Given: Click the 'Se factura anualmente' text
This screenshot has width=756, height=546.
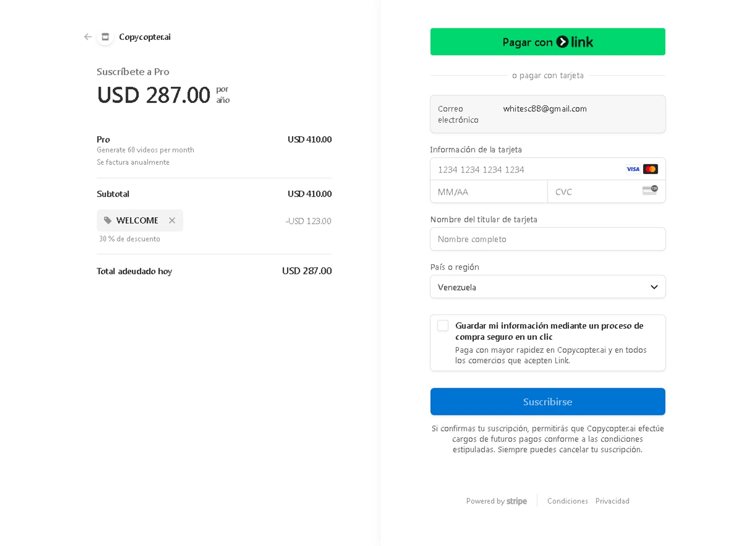Looking at the screenshot, I should tap(133, 162).
